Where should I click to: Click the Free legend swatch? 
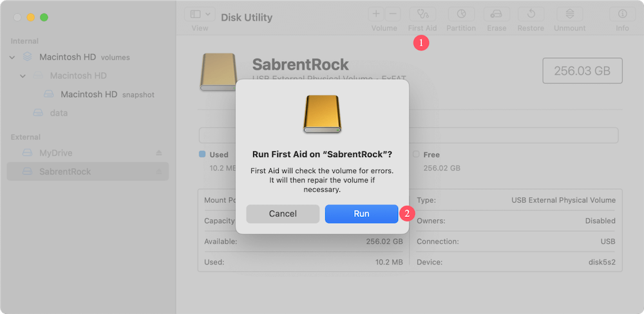point(416,154)
